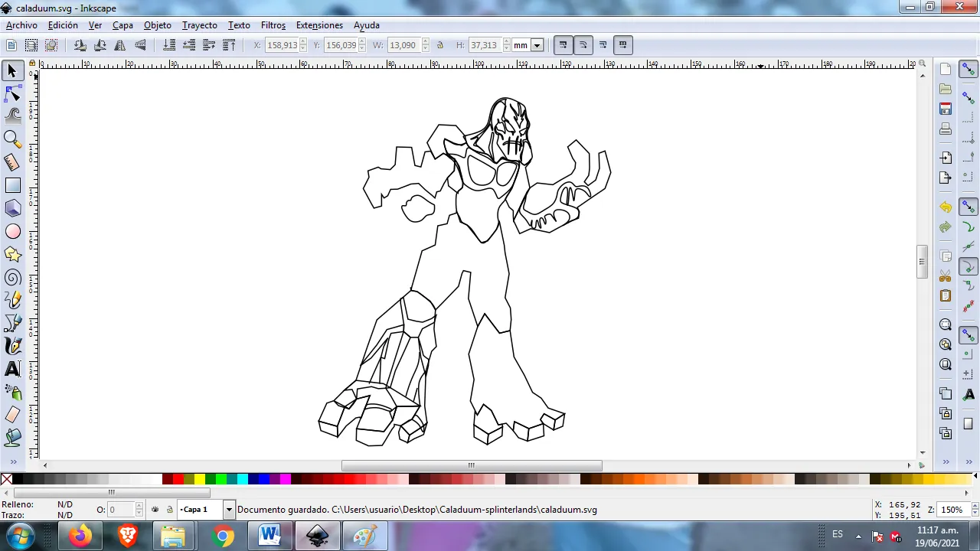The height and width of the screenshot is (551, 980).
Task: Click Deselect icon in tool controls
Action: pyautogui.click(x=51, y=45)
